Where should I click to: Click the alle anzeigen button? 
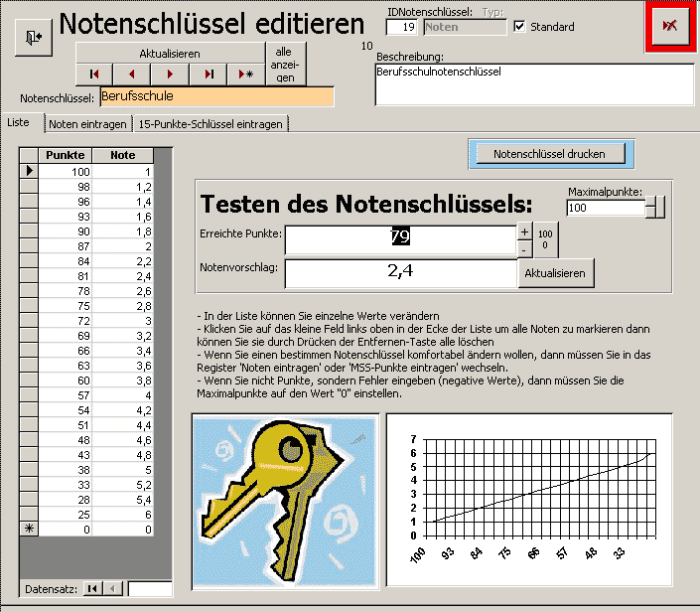[x=285, y=65]
